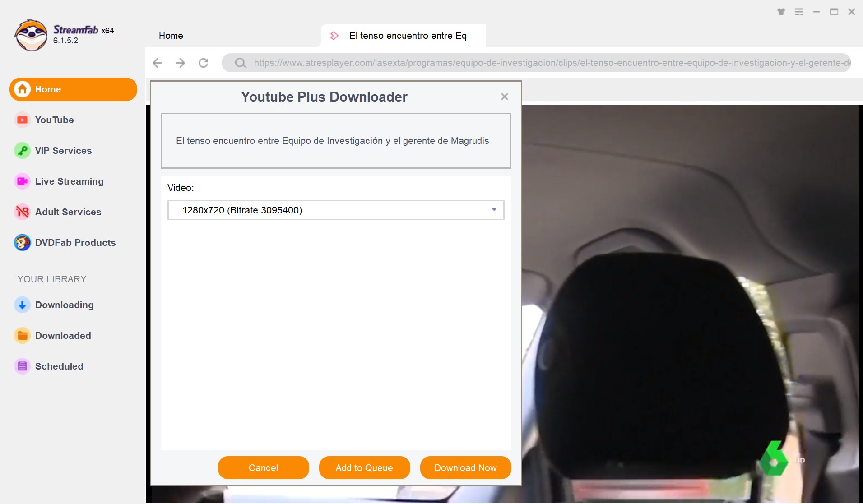Click the StreamFab sloth logo
The width and height of the screenshot is (863, 504).
[31, 35]
